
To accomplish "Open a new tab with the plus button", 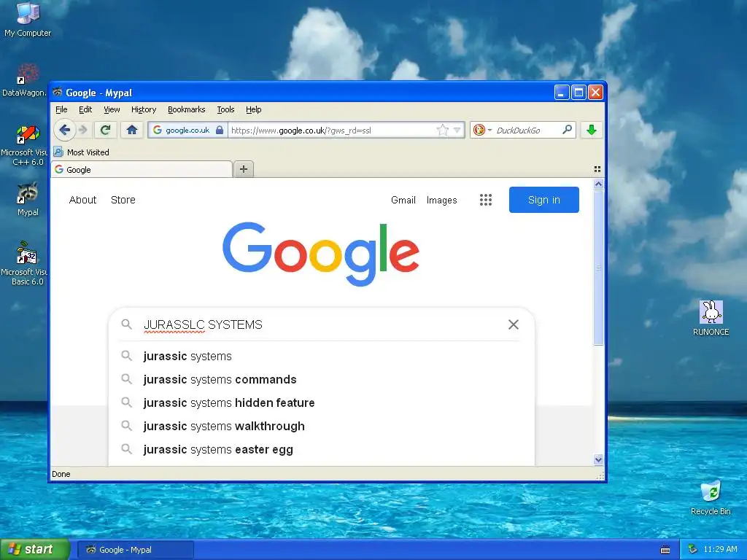I will pyautogui.click(x=244, y=169).
